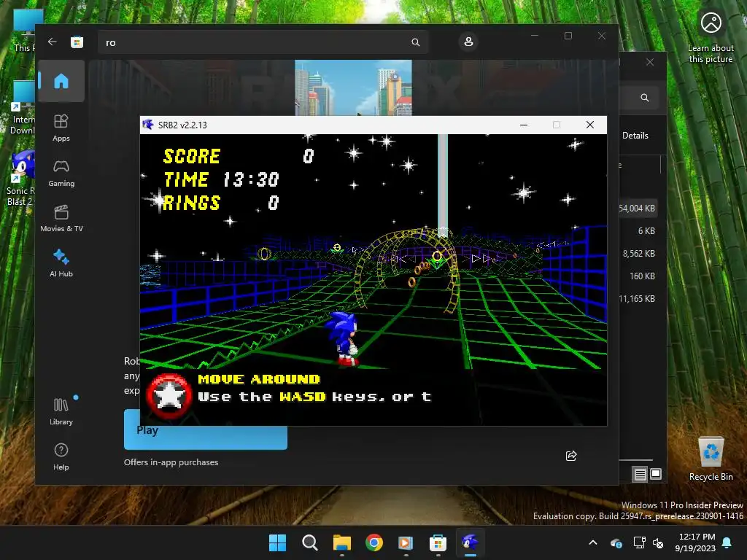
Task: Expand hidden system tray icons chevron
Action: pyautogui.click(x=593, y=542)
